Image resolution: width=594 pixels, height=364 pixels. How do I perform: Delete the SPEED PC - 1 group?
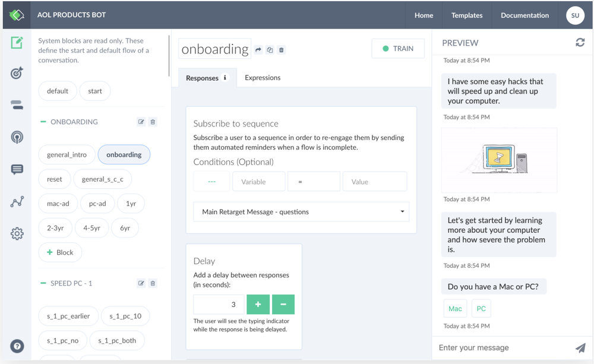pos(153,283)
